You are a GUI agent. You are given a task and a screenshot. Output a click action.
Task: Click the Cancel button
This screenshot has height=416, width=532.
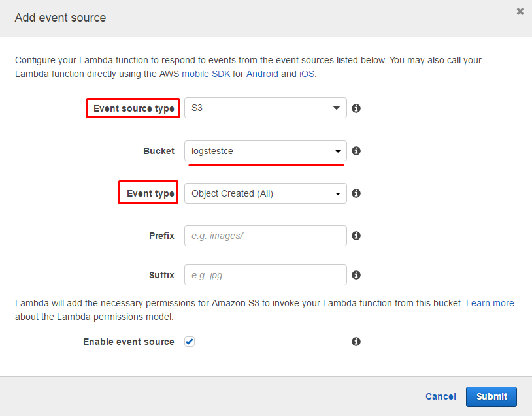[x=441, y=396]
